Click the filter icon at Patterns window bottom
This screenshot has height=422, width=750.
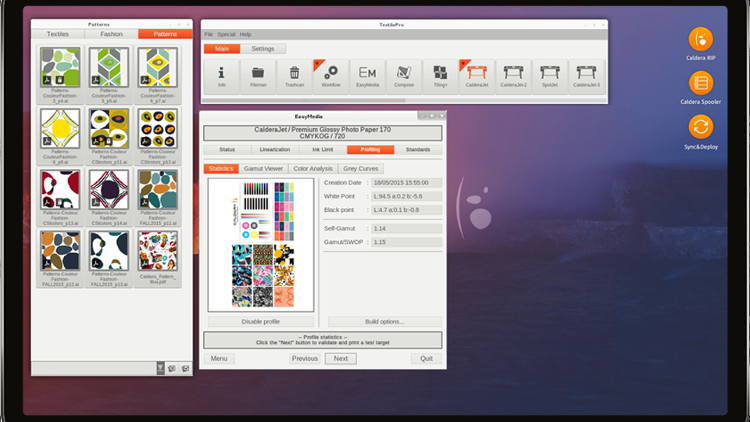pyautogui.click(x=160, y=368)
